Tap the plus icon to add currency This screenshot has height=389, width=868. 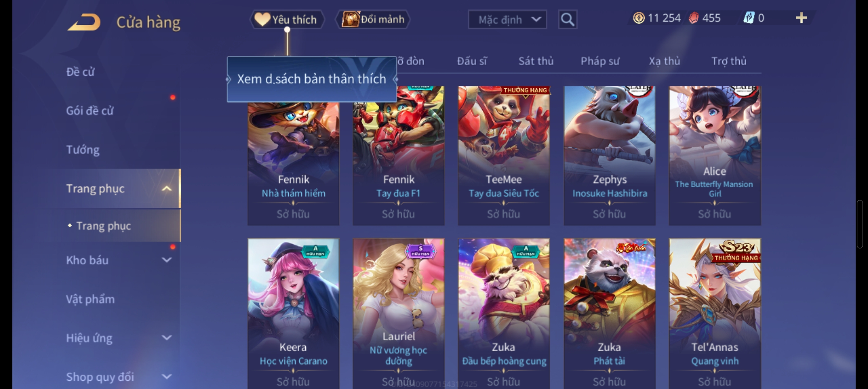(x=801, y=18)
